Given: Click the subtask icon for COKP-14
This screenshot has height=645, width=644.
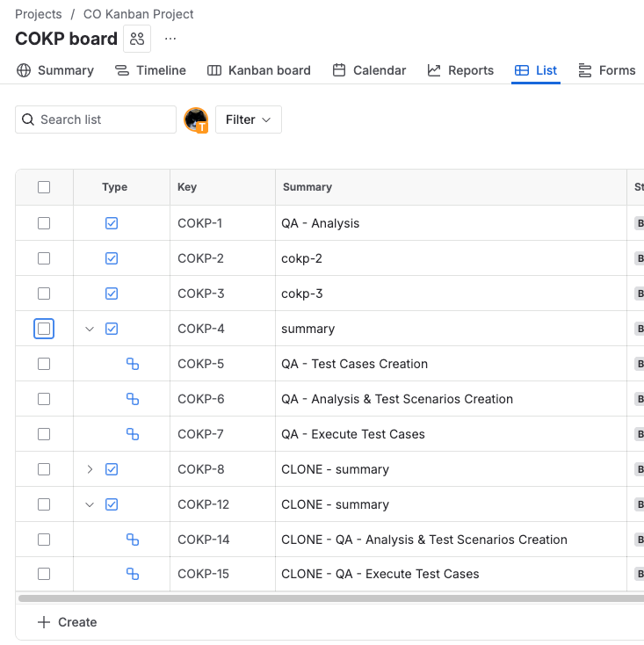Looking at the screenshot, I should click(133, 540).
